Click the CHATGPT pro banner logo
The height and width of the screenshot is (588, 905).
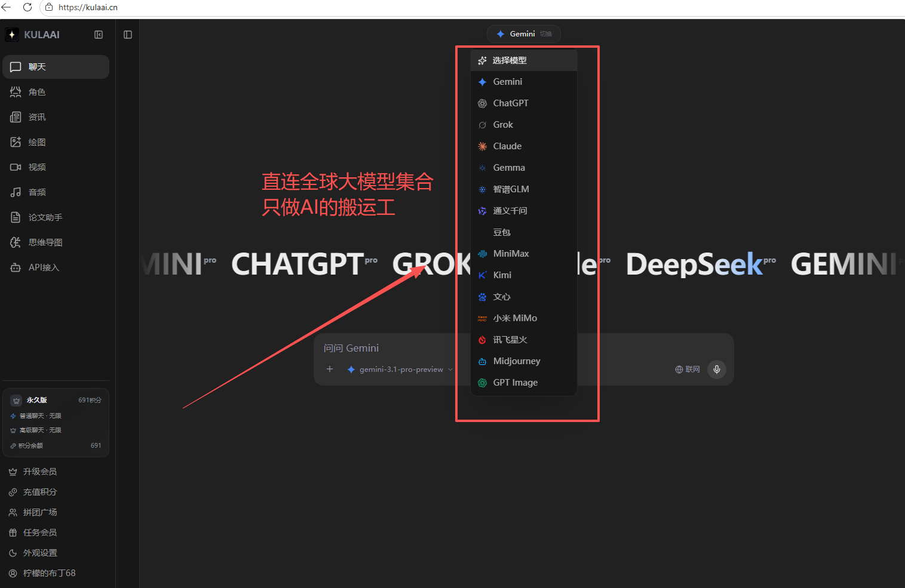pyautogui.click(x=304, y=264)
